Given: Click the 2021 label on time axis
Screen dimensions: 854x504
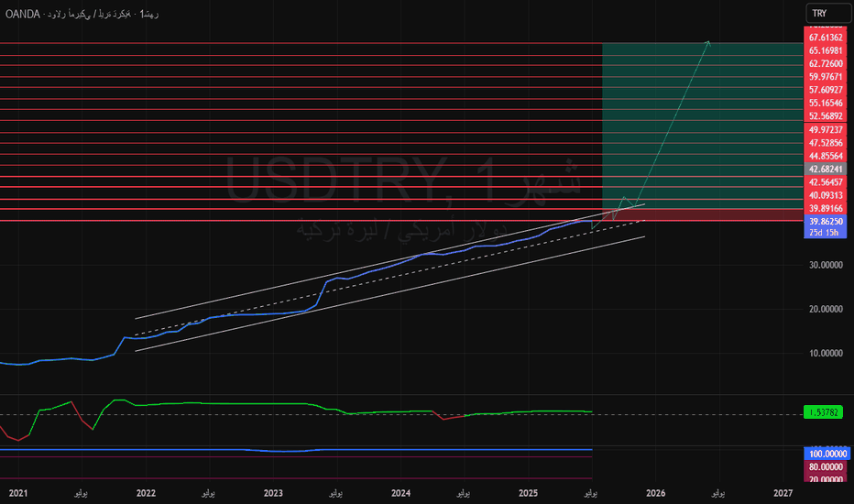Looking at the screenshot, I should (x=18, y=493).
